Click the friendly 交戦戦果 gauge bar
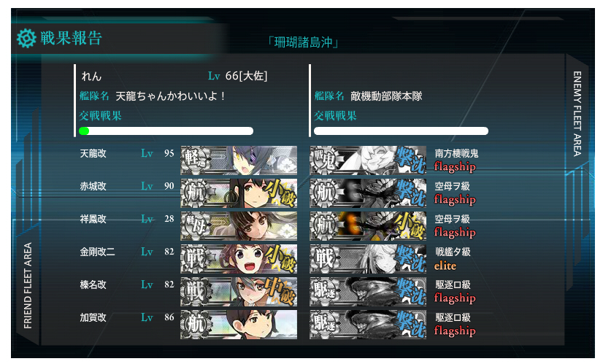Screen dimensions: 603x364 click(x=166, y=131)
